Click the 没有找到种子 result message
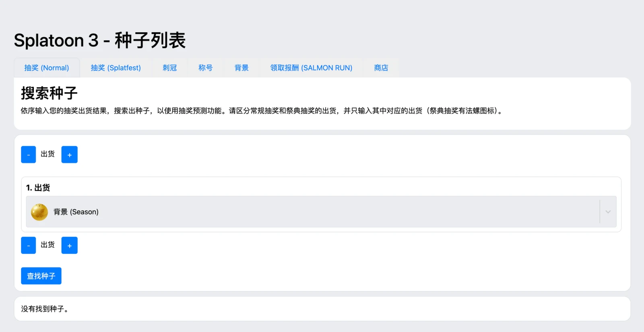The height and width of the screenshot is (332, 644). (x=45, y=309)
